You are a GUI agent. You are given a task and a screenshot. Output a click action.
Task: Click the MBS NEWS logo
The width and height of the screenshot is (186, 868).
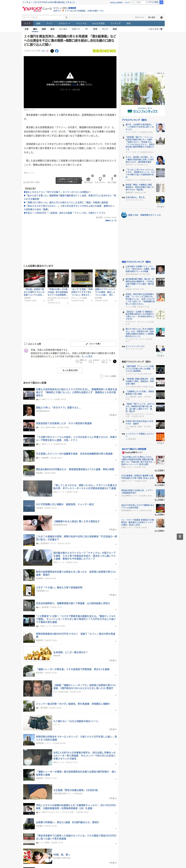[104, 51]
